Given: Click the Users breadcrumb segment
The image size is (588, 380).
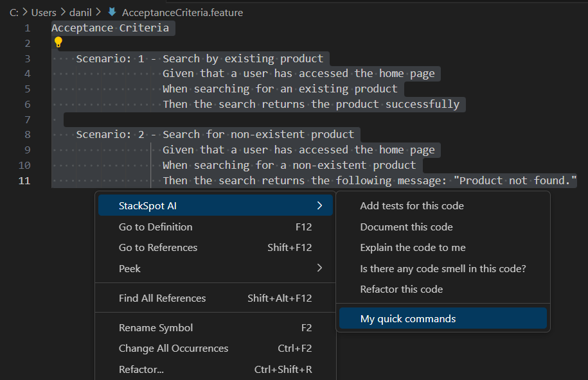Looking at the screenshot, I should pos(44,12).
